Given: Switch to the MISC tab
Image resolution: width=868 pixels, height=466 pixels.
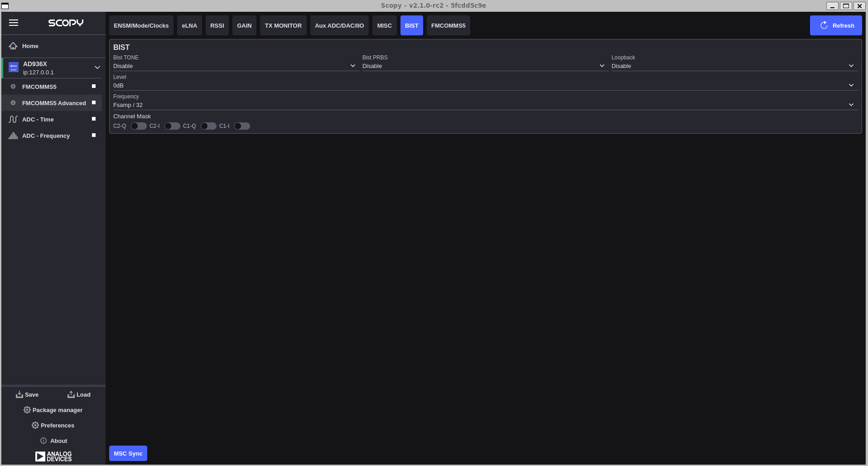Looking at the screenshot, I should [x=385, y=25].
